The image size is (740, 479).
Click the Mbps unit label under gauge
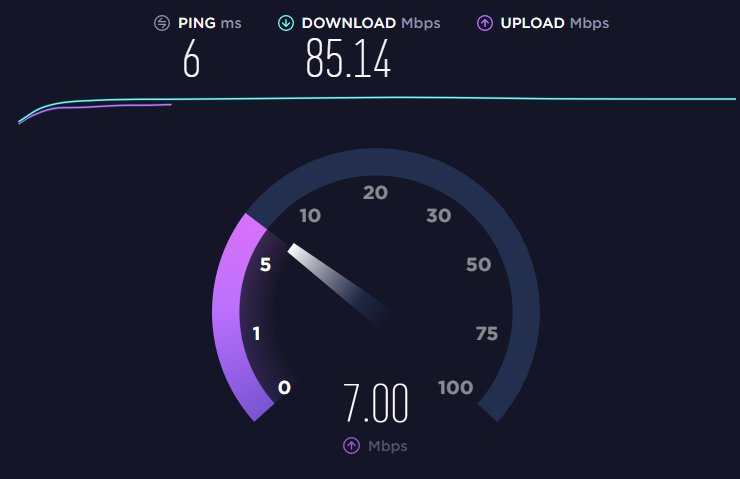coord(387,446)
